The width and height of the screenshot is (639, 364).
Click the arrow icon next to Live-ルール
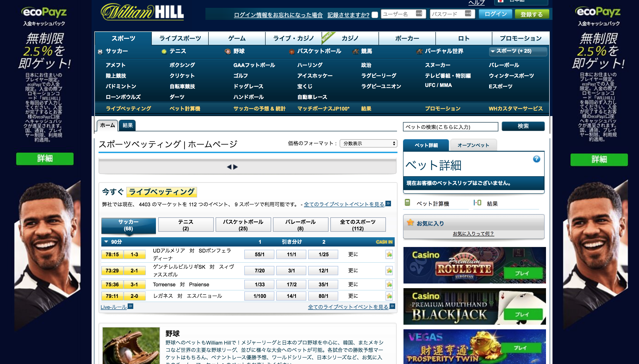[130, 306]
